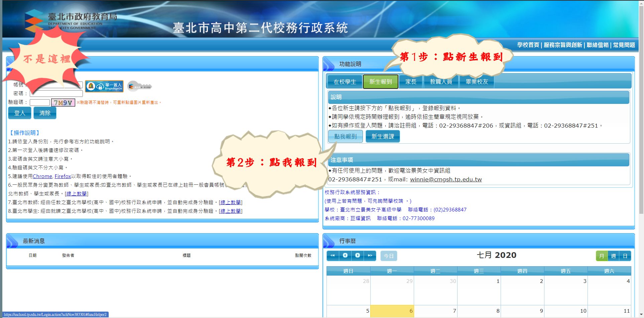Switch calendar to week view (週)
Viewport: 644px width, 318px height.
click(613, 256)
